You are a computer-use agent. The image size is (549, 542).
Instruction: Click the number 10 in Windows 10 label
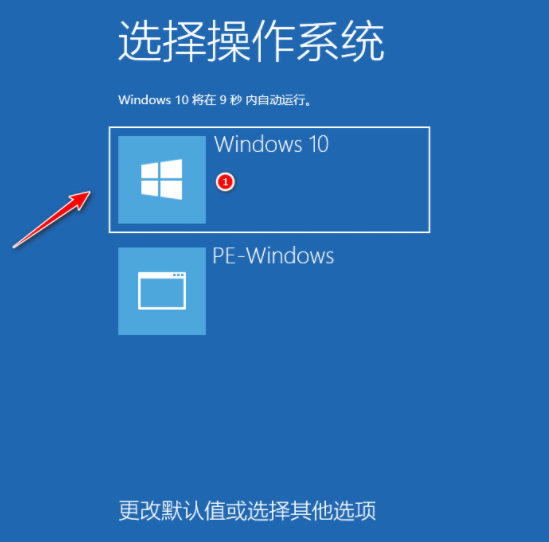(319, 144)
